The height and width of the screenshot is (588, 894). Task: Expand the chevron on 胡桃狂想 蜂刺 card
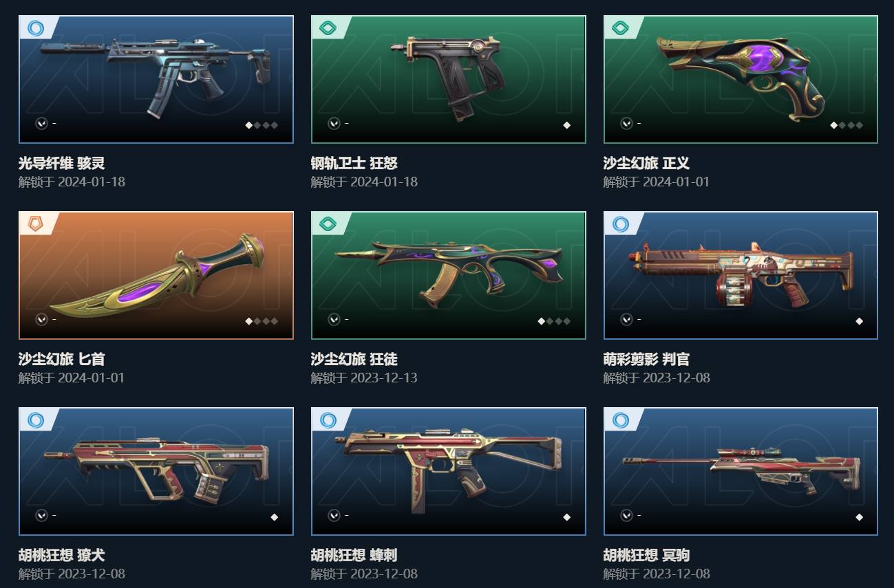(334, 516)
